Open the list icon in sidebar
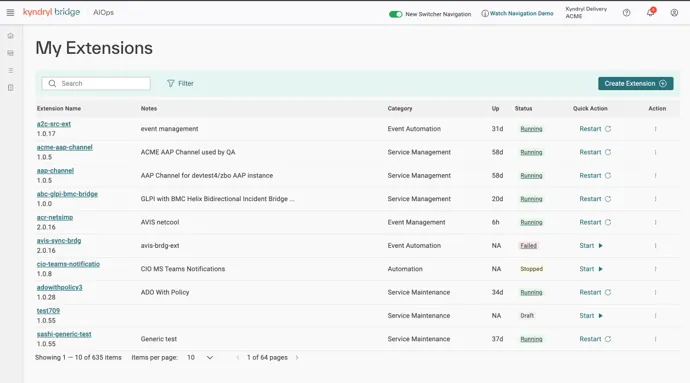The image size is (690, 383). click(11, 70)
